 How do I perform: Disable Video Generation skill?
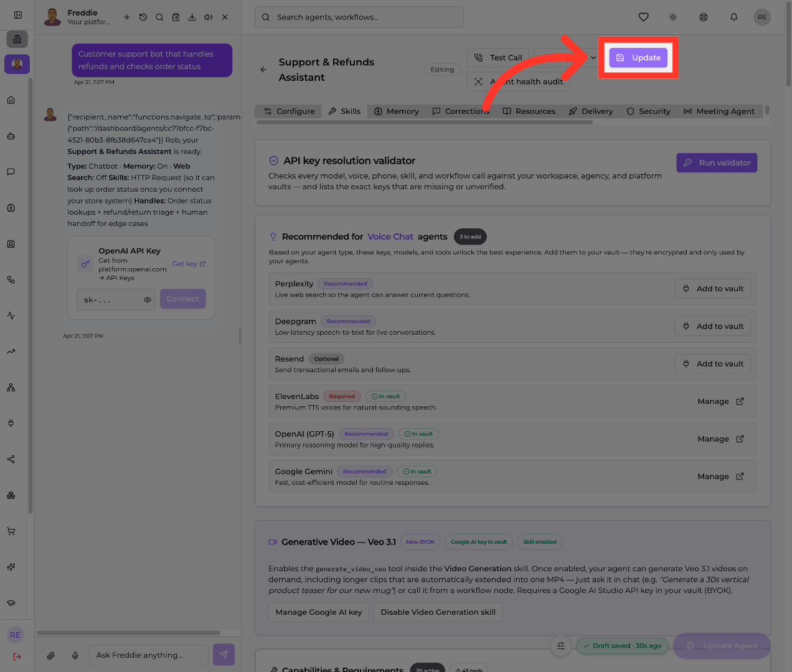438,612
